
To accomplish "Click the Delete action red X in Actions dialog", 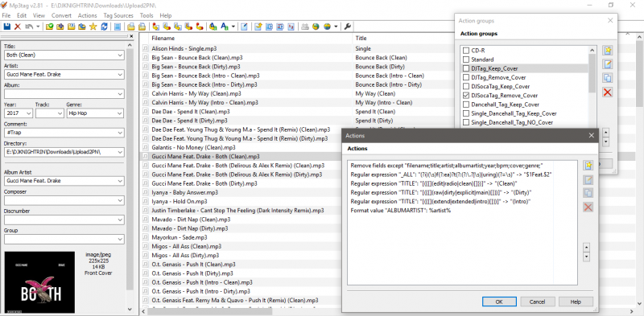I will click(x=588, y=207).
